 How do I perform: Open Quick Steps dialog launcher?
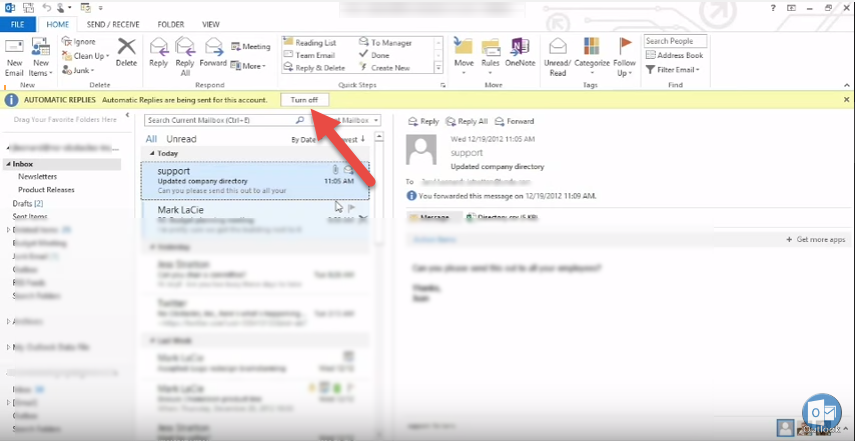[443, 85]
